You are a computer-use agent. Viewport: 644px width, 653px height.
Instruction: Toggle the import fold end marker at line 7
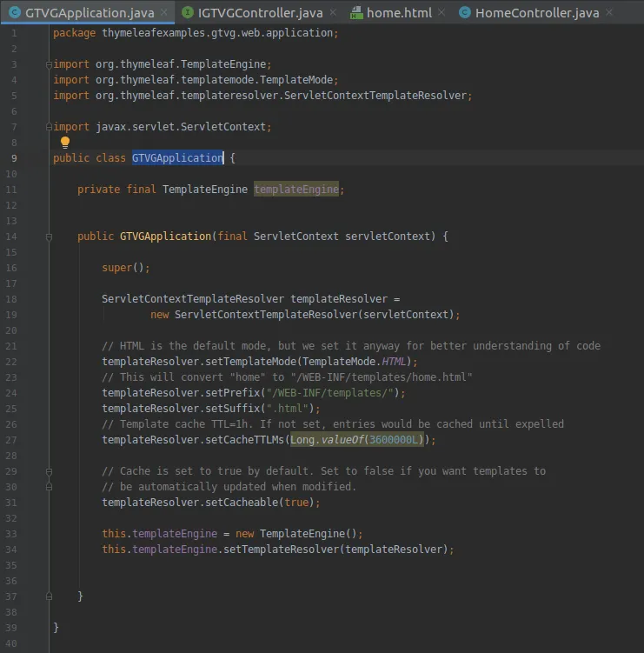49,127
